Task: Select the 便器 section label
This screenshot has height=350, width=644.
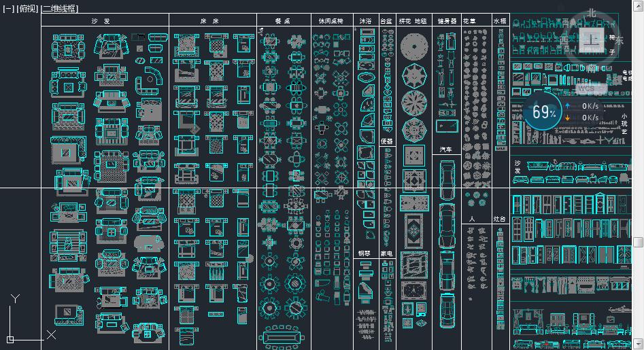Action: (x=386, y=141)
